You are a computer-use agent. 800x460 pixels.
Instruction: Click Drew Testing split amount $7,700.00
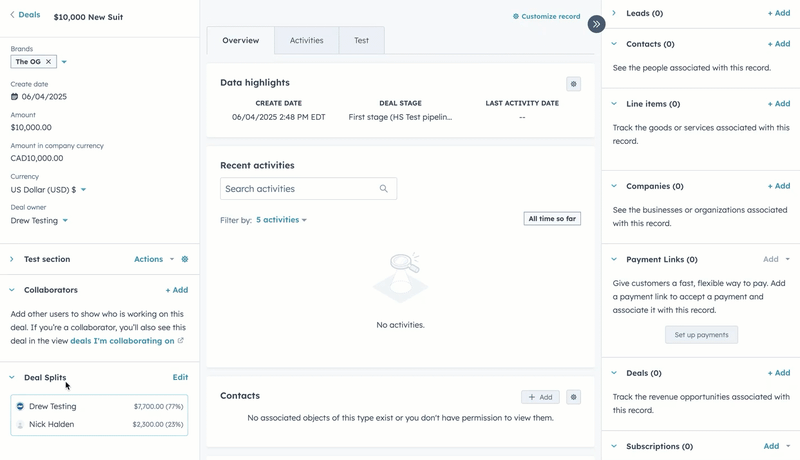click(158, 406)
